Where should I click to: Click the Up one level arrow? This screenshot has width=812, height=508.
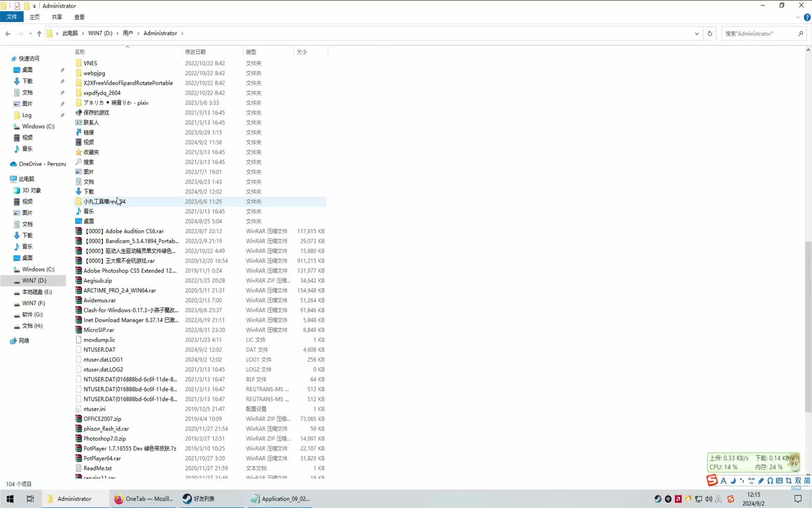coord(39,33)
